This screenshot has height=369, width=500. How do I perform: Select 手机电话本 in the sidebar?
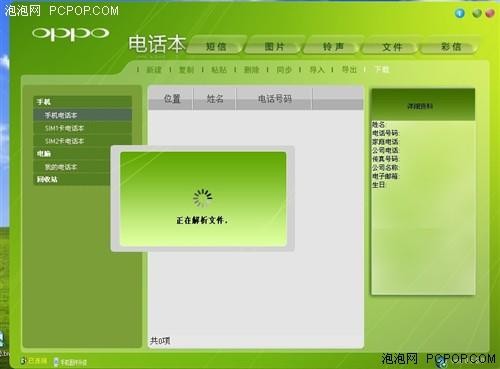click(x=82, y=115)
